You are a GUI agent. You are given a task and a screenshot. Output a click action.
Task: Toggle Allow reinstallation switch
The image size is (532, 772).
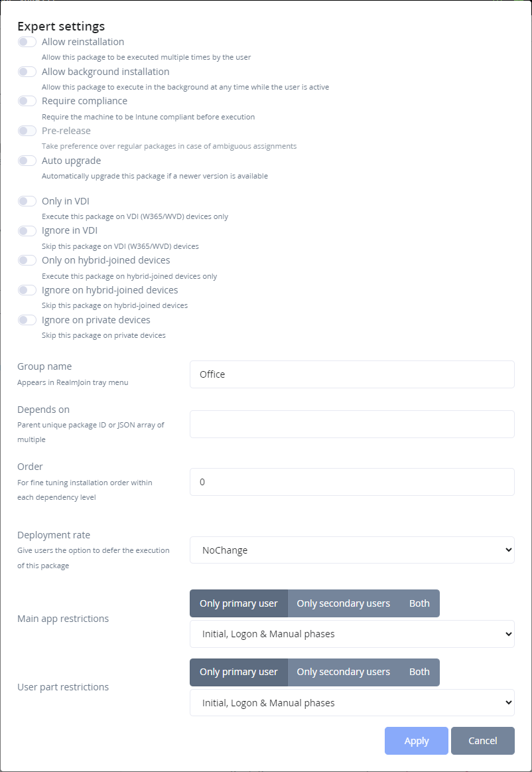(27, 42)
